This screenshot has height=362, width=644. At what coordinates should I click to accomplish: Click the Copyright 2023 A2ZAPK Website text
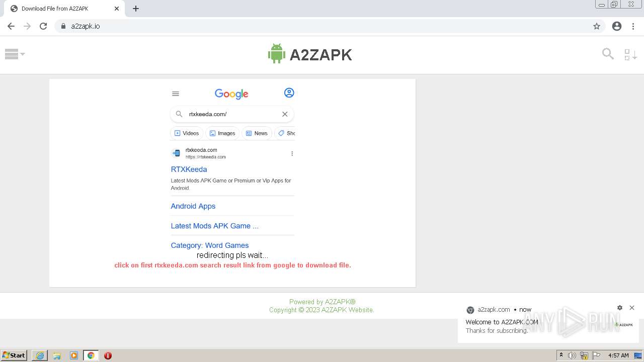coord(321,310)
